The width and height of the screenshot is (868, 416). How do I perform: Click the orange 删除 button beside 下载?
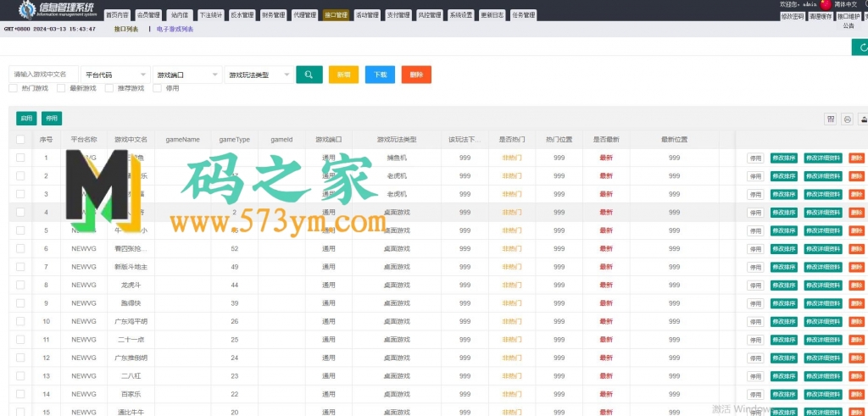point(416,75)
